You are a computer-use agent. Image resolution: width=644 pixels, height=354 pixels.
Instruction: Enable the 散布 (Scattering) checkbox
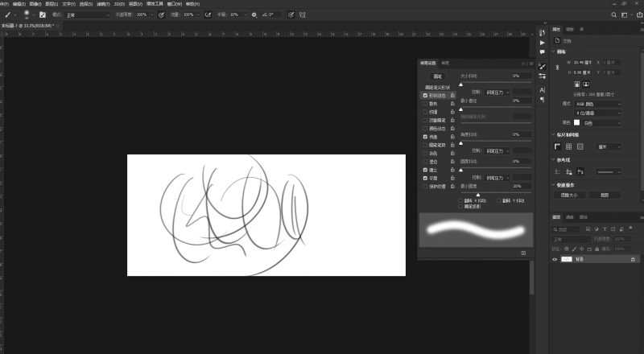pyautogui.click(x=425, y=103)
